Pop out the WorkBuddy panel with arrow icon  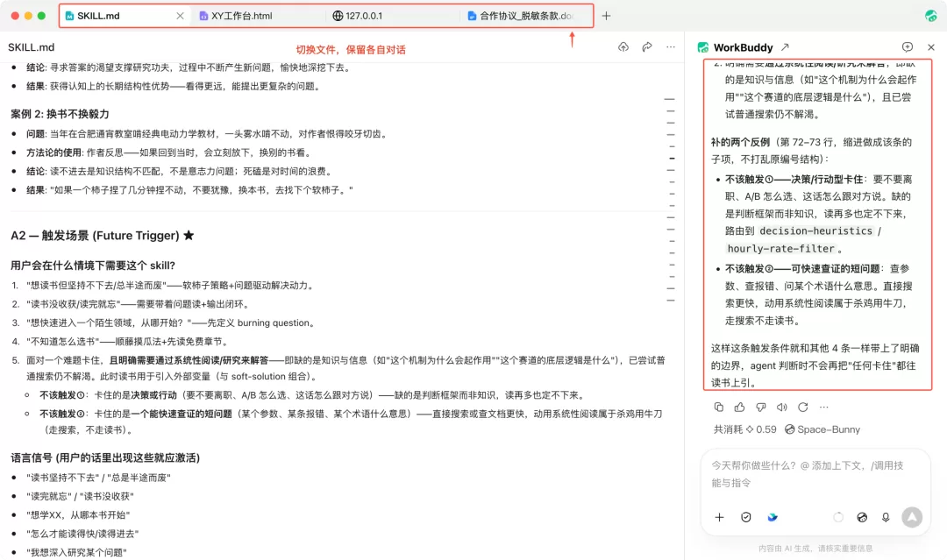(785, 47)
